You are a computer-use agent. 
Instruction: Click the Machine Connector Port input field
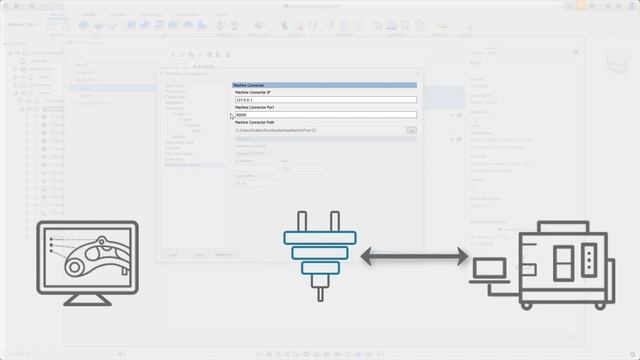(326, 115)
